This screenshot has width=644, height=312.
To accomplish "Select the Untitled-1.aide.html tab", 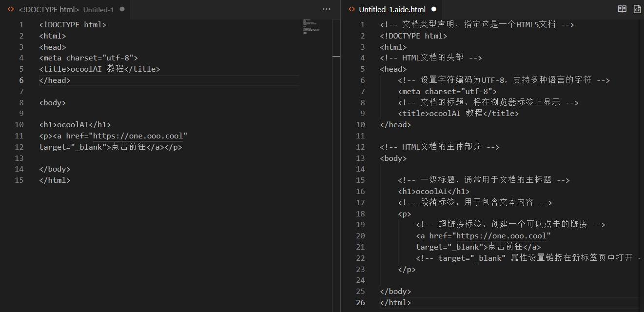I will (392, 9).
